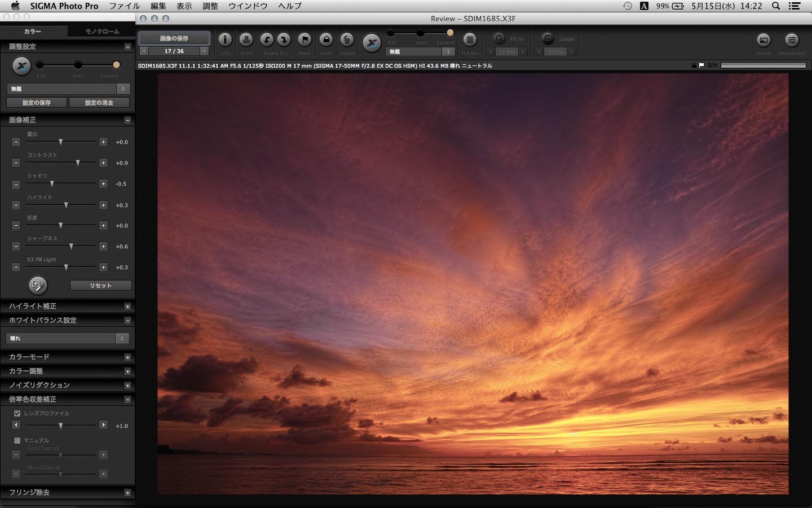812x508 pixels.
Task: Select Auto mode in the review toolbar
Action: tap(420, 33)
